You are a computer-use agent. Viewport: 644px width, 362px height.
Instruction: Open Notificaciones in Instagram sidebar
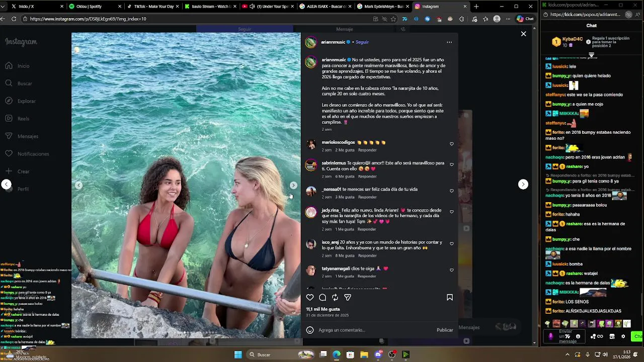27,154
